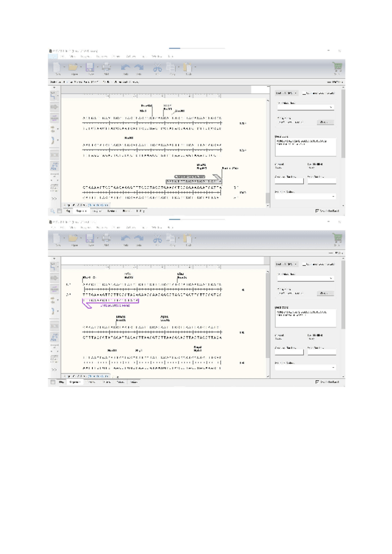Click Cut scissors icon in lower SnapGene window
Viewport: 392px width, 554px height.
157,239
